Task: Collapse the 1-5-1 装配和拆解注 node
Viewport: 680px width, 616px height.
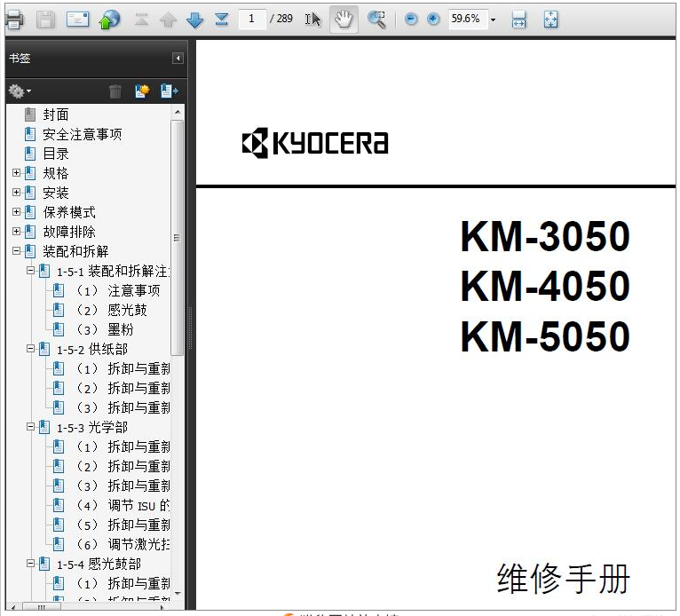Action: click(x=30, y=271)
